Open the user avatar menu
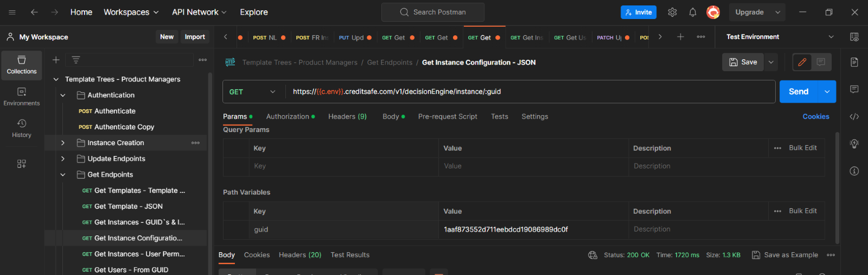Viewport: 868px width, 275px height. coord(713,12)
